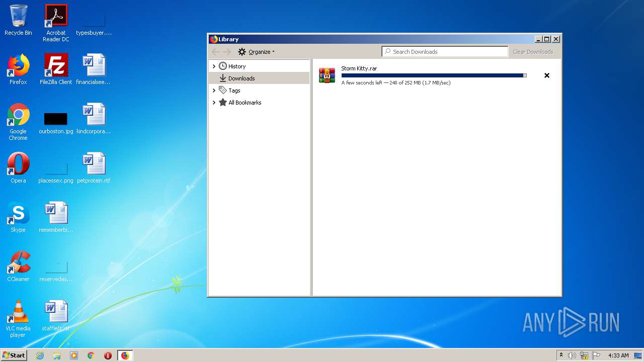Select placessex.png image file

point(56,173)
